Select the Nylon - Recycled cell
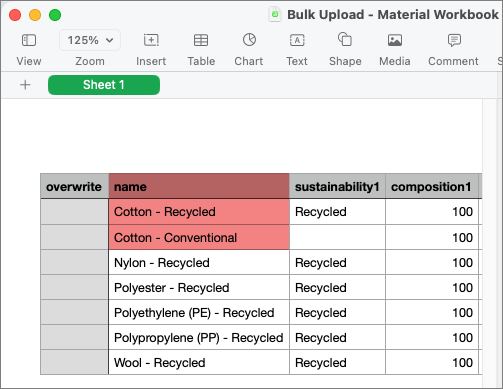Screen dimensions: 503x389 (x=199, y=263)
